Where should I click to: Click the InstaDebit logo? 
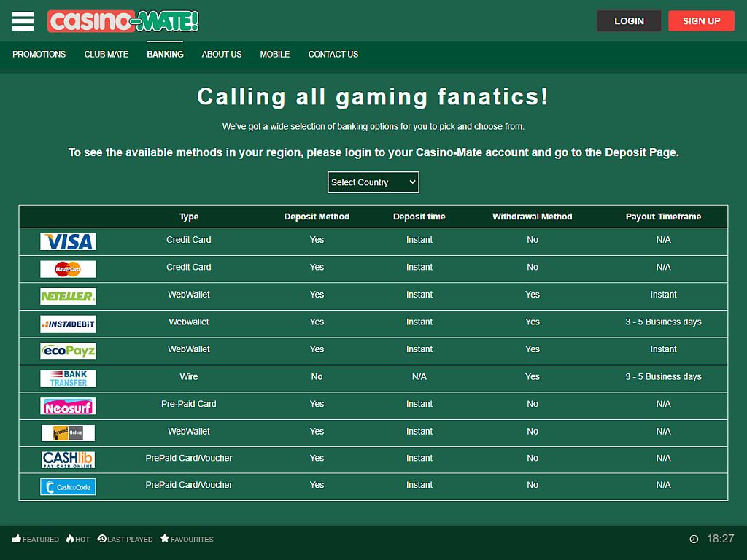68,324
